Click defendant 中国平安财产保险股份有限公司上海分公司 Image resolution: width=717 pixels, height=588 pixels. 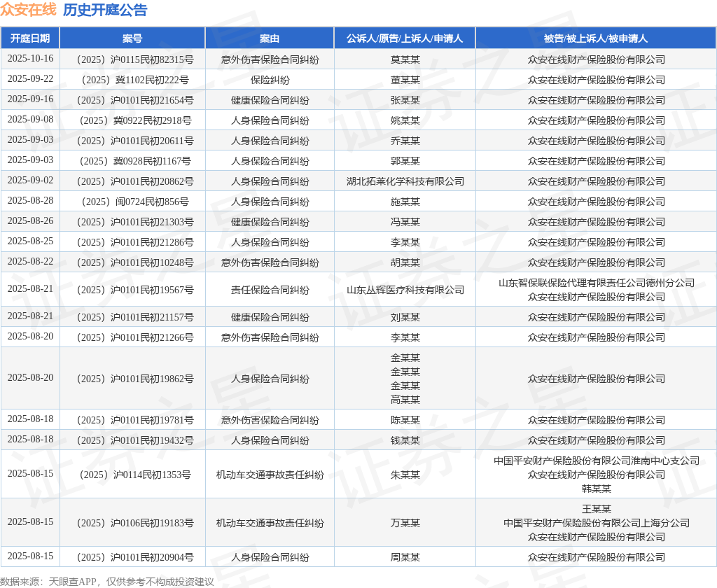pyautogui.click(x=597, y=523)
